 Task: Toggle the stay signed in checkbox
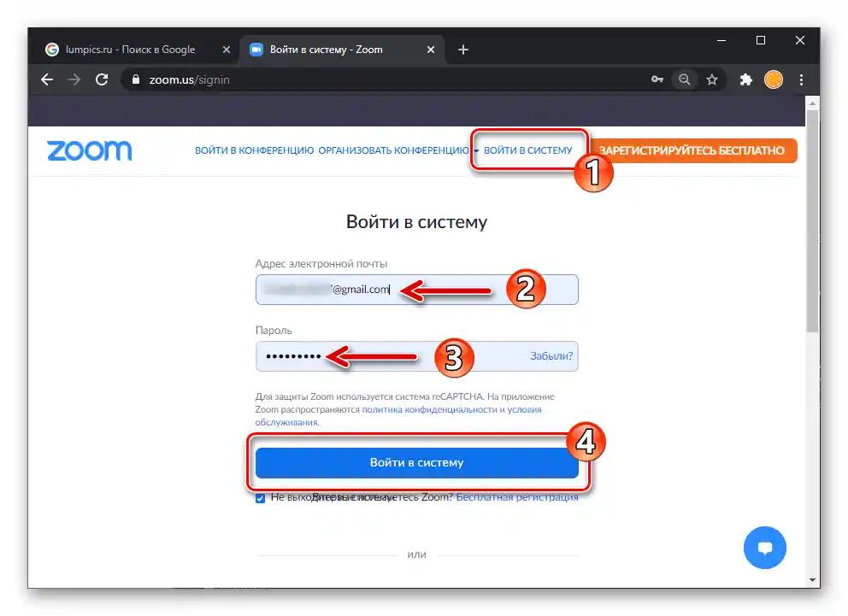(260, 497)
